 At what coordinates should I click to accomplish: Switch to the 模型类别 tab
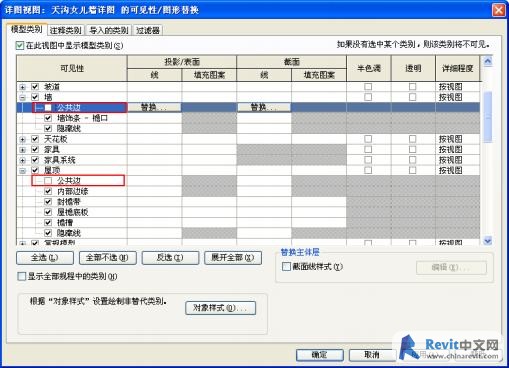tap(27, 30)
